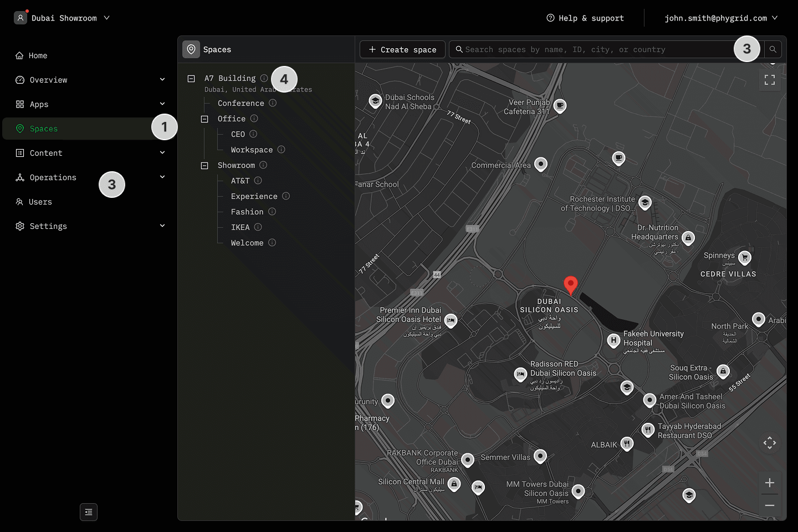Click the Create space button
This screenshot has height=532, width=798.
(402, 49)
